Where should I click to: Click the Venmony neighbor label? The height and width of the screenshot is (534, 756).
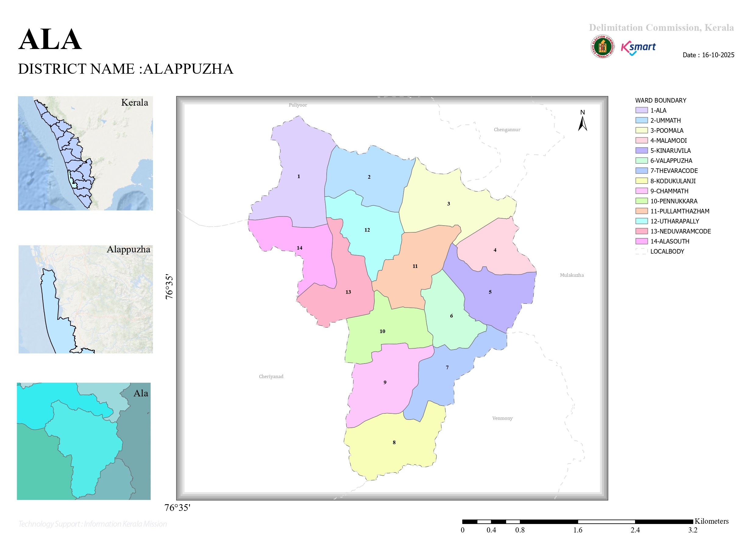(x=502, y=418)
